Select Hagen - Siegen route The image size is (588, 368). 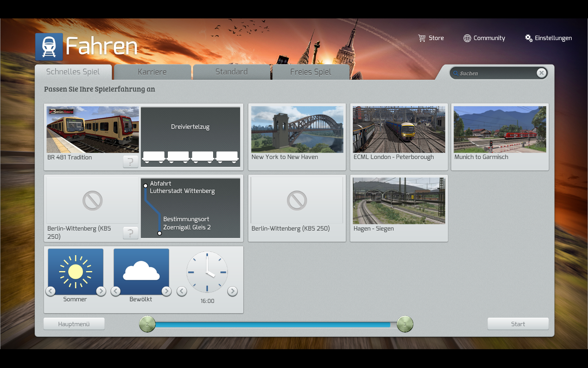click(x=399, y=208)
